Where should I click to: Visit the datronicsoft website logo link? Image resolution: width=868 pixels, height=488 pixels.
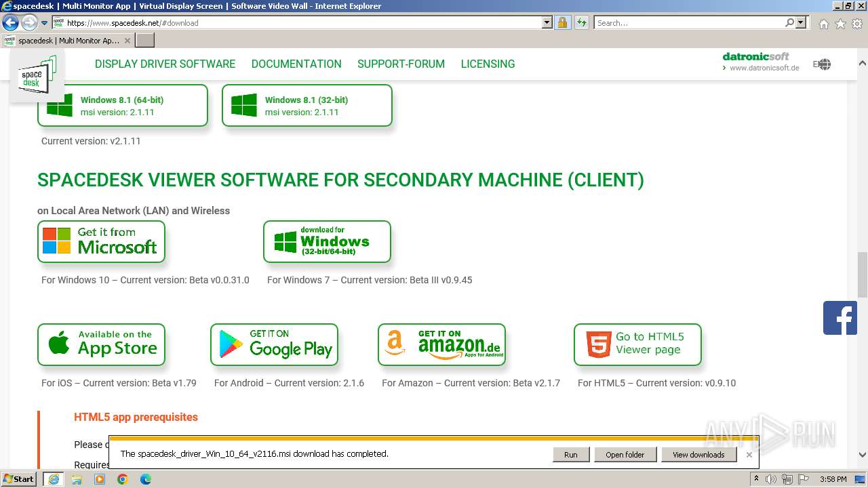[761, 62]
